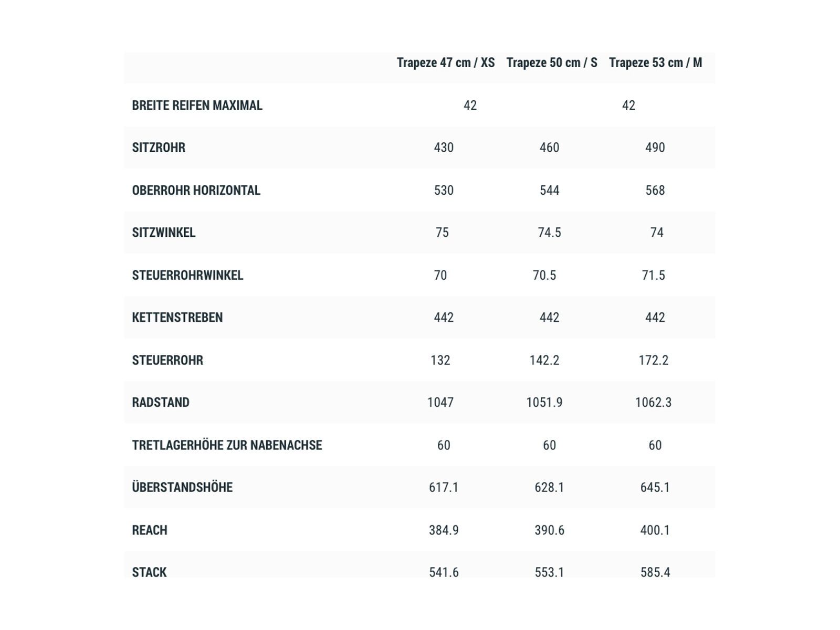Select the KETTENSTREBEN row label
This screenshot has width=840, height=630.
pos(177,318)
